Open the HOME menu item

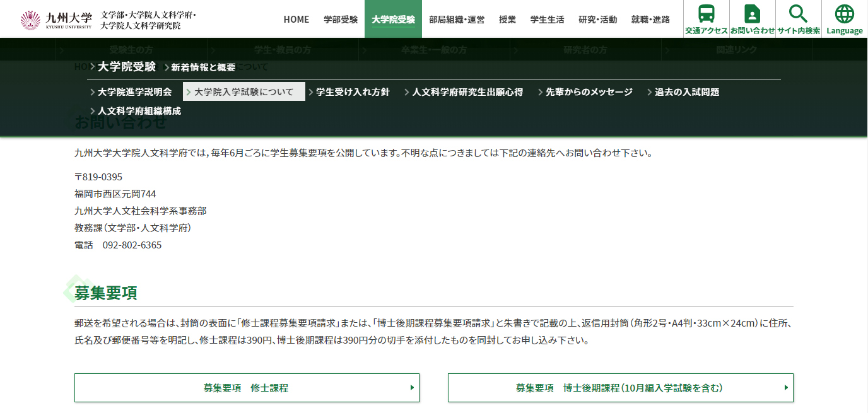(x=296, y=20)
